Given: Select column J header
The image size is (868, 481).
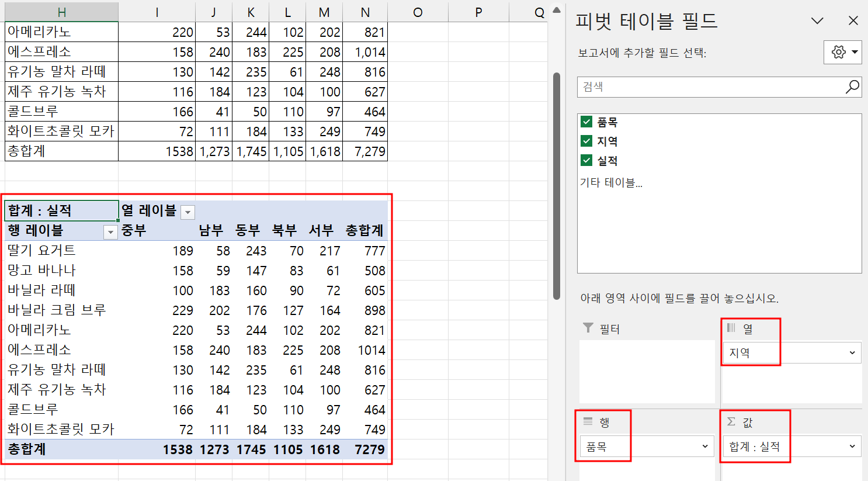Looking at the screenshot, I should (213, 12).
